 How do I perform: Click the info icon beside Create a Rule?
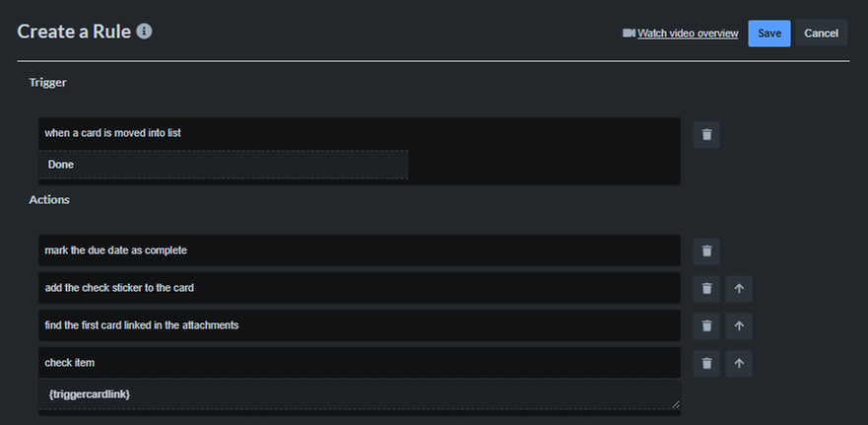coord(145,32)
